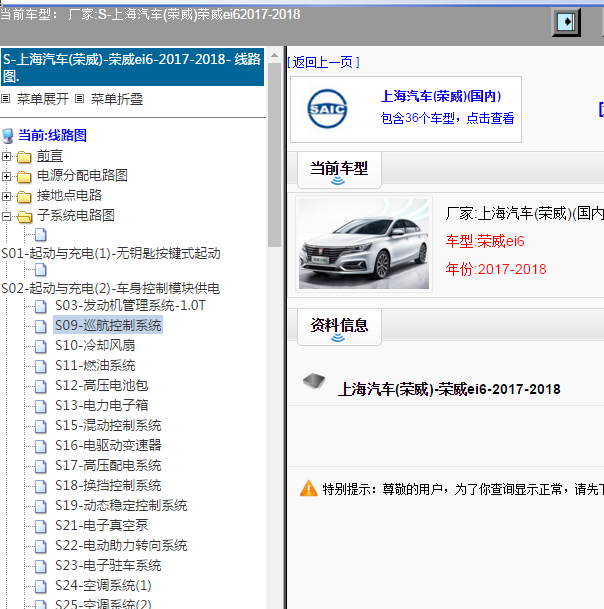The width and height of the screenshot is (604, 609).
Task: Click the S-上海汽车(荣威)-荣威ei6-2017-2018-线路图 header
Action: pyautogui.click(x=132, y=67)
